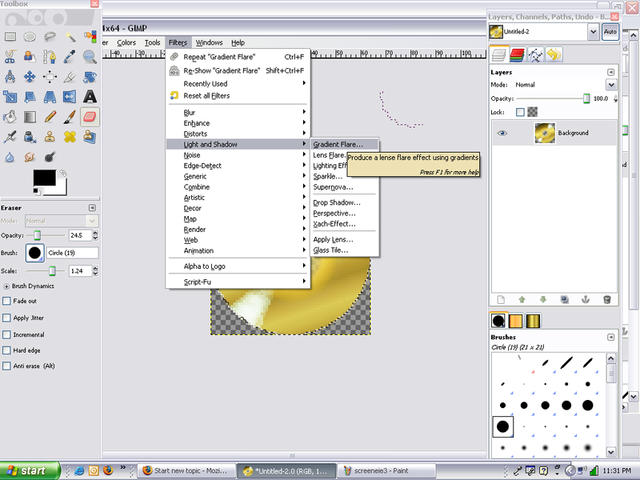Viewport: 640px width, 480px height.
Task: Select the large selected Circle (19) brush thumbnail
Action: (502, 427)
